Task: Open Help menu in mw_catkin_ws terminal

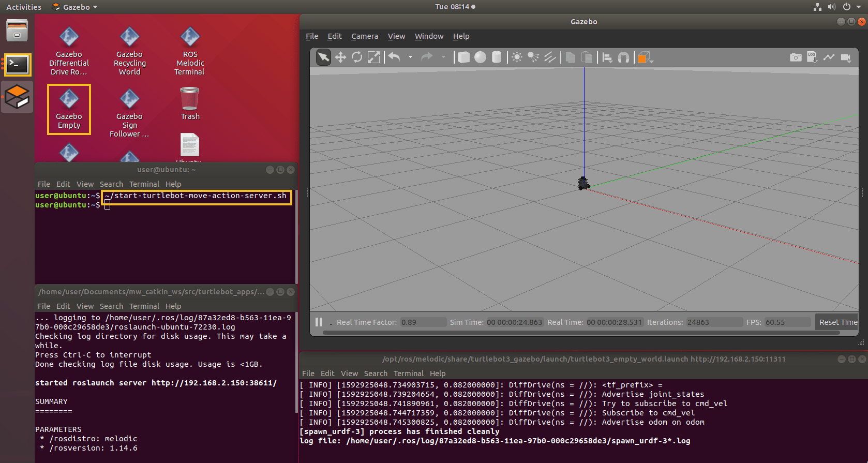Action: tap(173, 306)
